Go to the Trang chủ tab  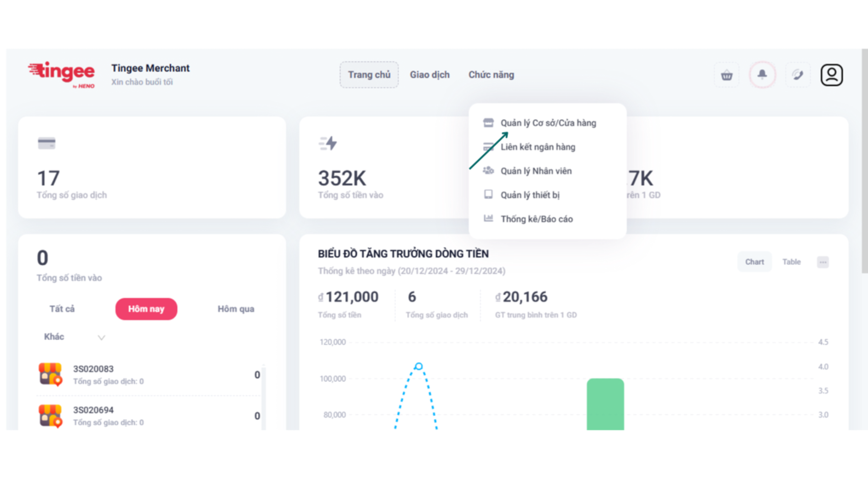369,75
